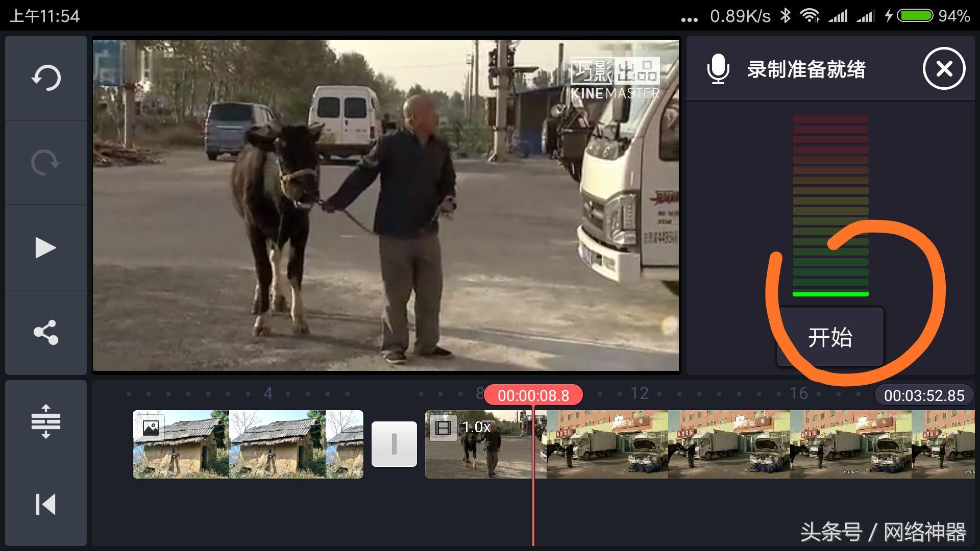Viewport: 980px width, 551px height.
Task: Tap the microphone recording icon
Action: coord(718,69)
